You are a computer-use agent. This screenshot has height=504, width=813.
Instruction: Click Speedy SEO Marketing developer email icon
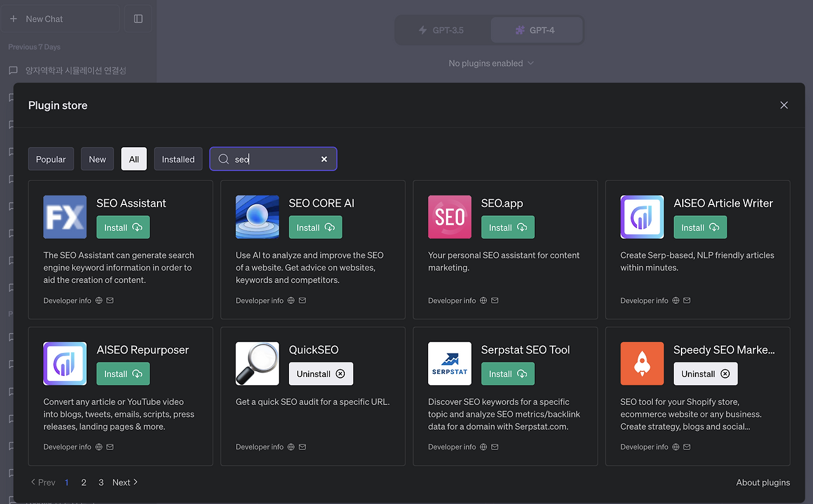[687, 447]
